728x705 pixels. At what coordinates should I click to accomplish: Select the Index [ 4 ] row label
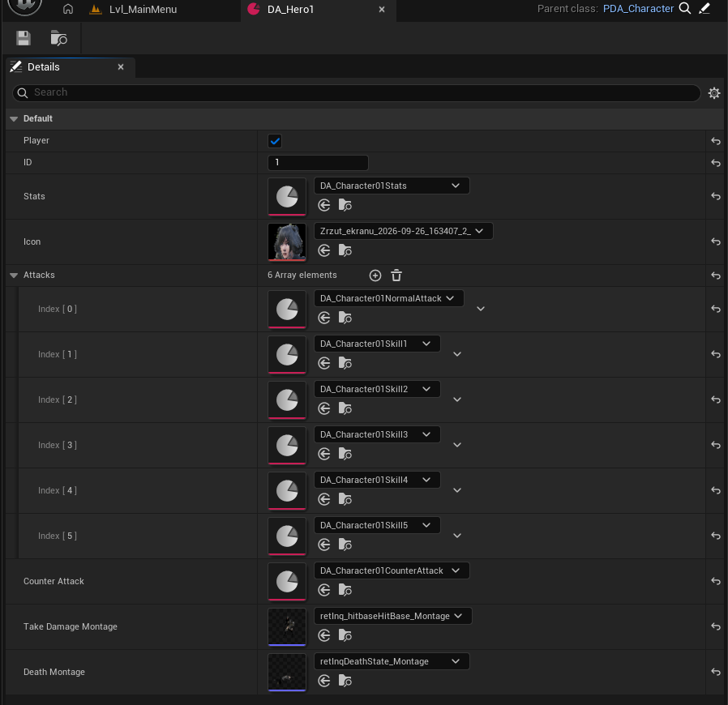58,490
